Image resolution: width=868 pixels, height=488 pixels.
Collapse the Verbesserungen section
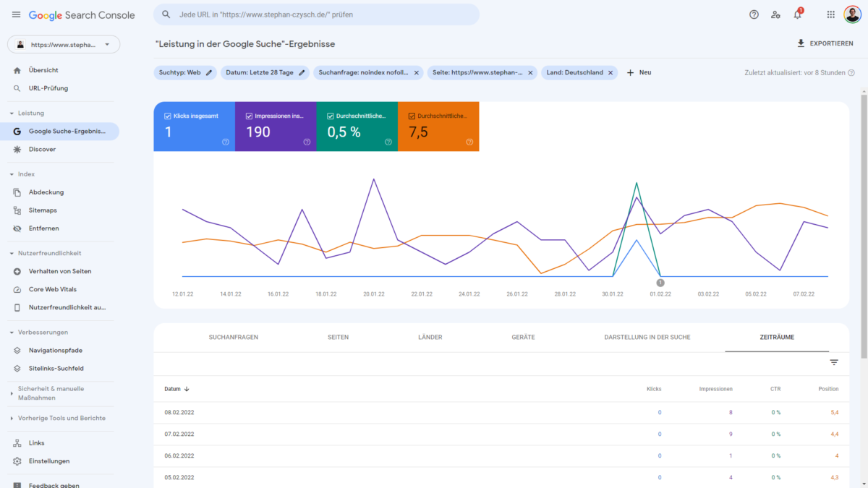click(12, 333)
